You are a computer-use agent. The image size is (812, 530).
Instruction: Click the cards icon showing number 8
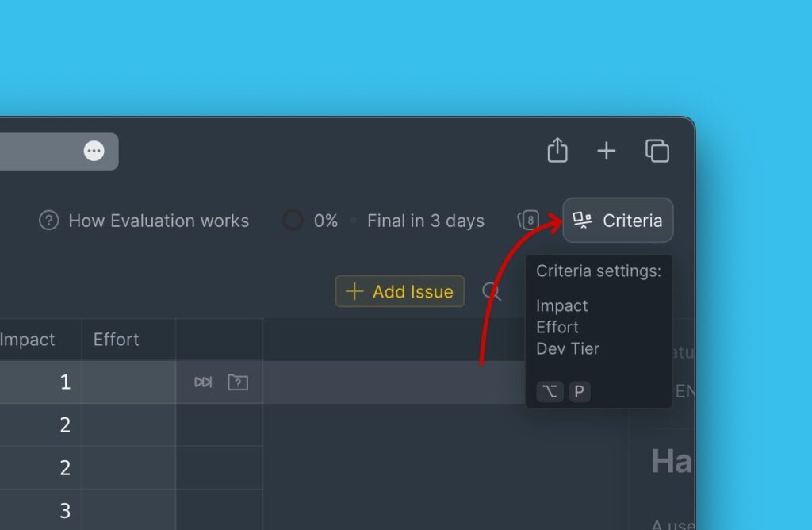coord(528,221)
